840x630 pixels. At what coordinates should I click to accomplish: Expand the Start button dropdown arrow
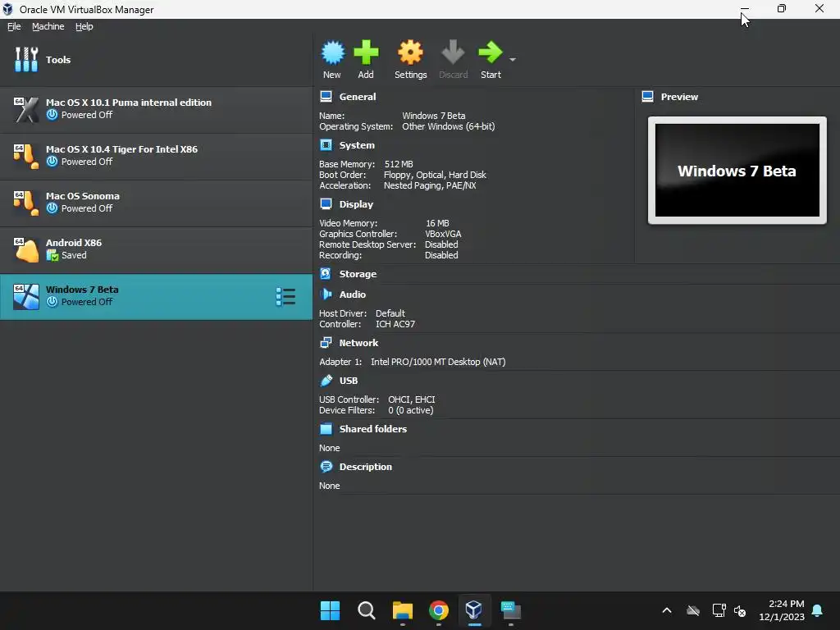coord(513,59)
